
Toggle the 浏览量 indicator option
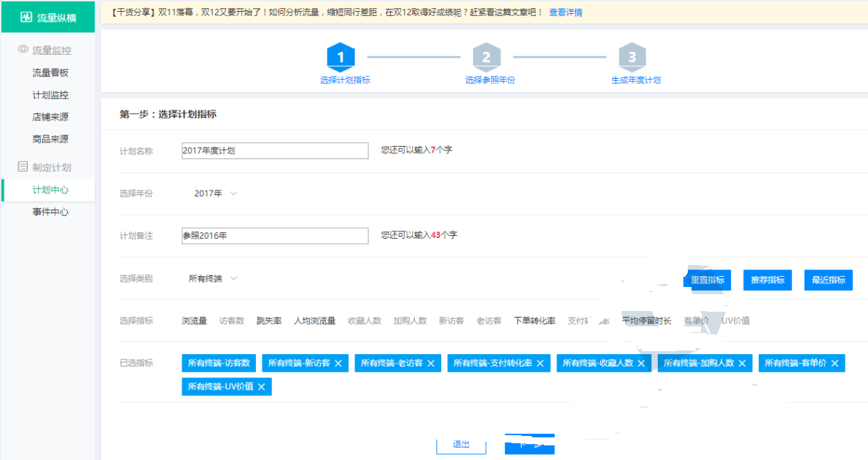coord(194,321)
